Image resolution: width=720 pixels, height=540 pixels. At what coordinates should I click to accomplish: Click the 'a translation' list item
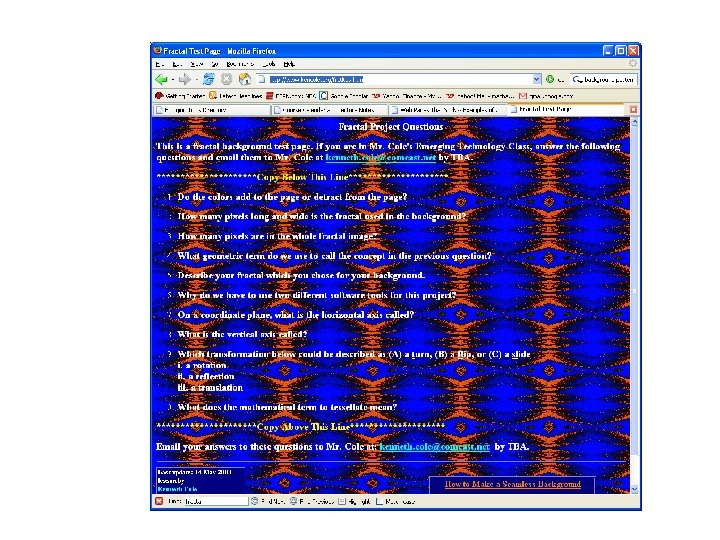[x=210, y=388]
